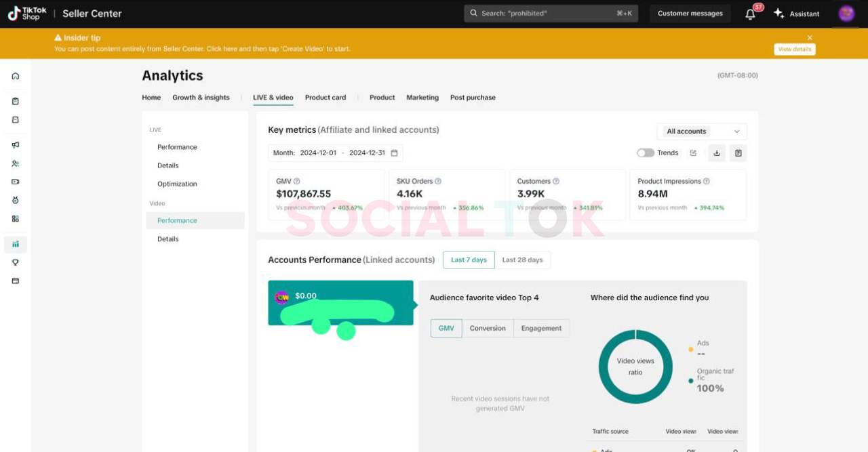This screenshot has height=452, width=868.
Task: Expand the All accounts dropdown
Action: (702, 131)
